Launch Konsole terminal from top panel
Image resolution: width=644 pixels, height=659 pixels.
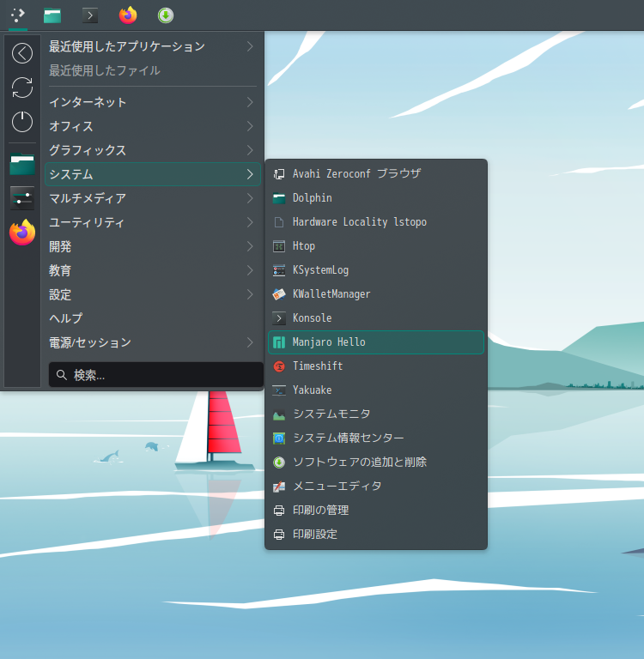pos(89,15)
